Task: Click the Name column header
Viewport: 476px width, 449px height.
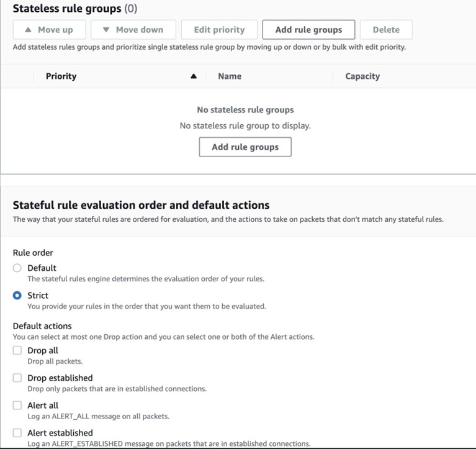Action: 230,76
